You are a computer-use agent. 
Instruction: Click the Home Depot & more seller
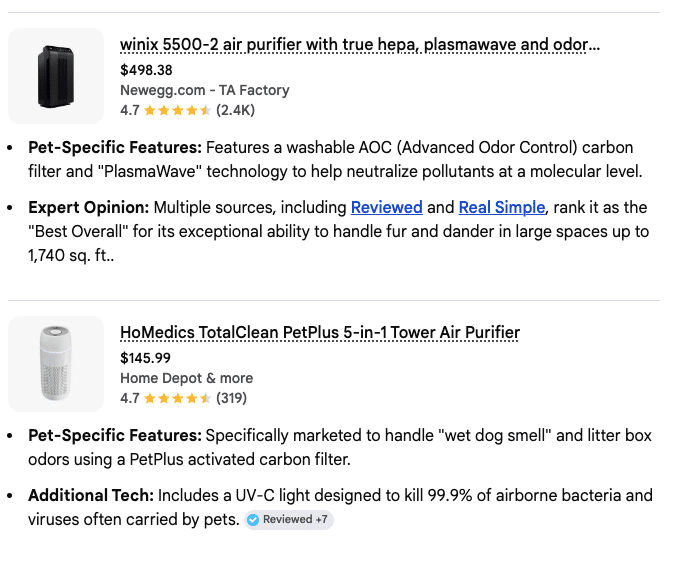click(x=186, y=378)
